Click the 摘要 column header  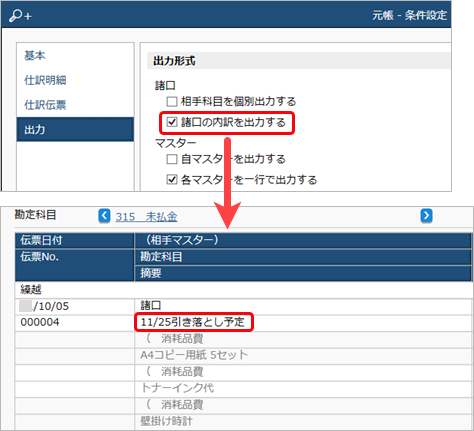coord(303,273)
